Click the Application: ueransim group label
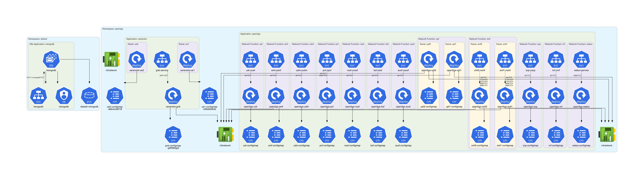The height and width of the screenshot is (179, 644). click(136, 39)
